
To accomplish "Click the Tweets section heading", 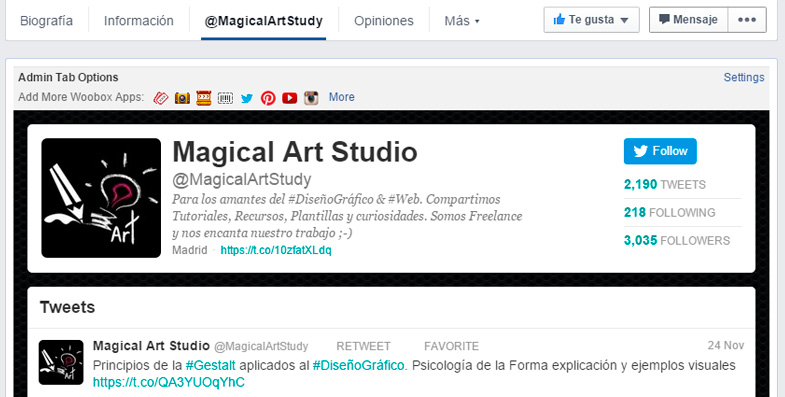I will click(x=68, y=307).
